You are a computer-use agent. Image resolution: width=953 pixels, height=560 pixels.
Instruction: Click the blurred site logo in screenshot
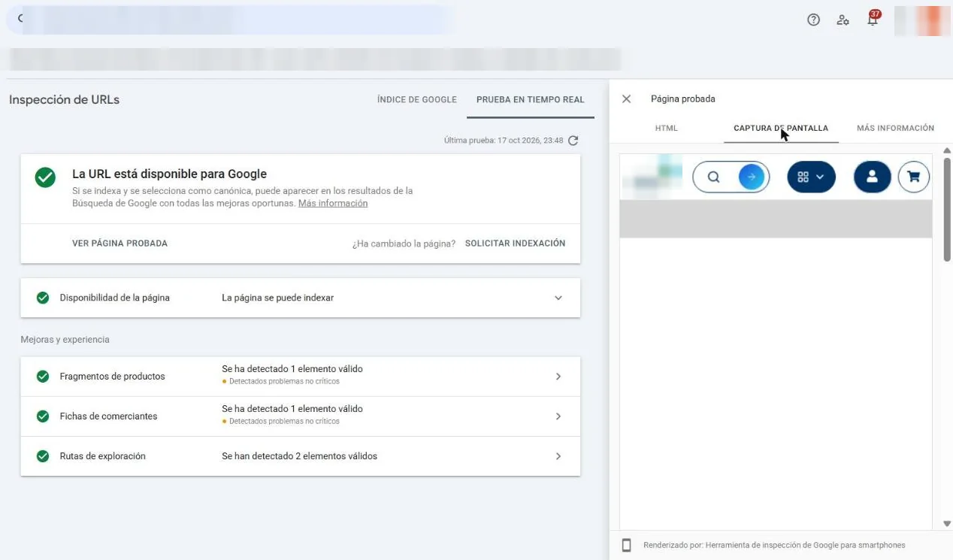click(651, 176)
